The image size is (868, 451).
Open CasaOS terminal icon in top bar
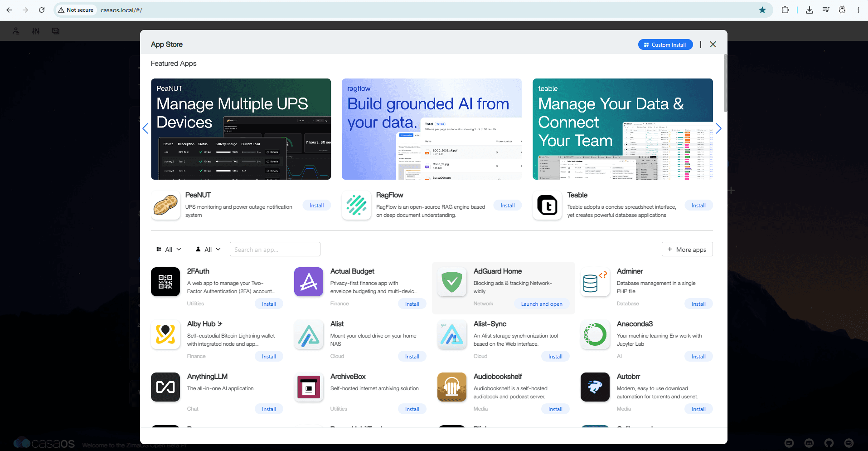56,31
